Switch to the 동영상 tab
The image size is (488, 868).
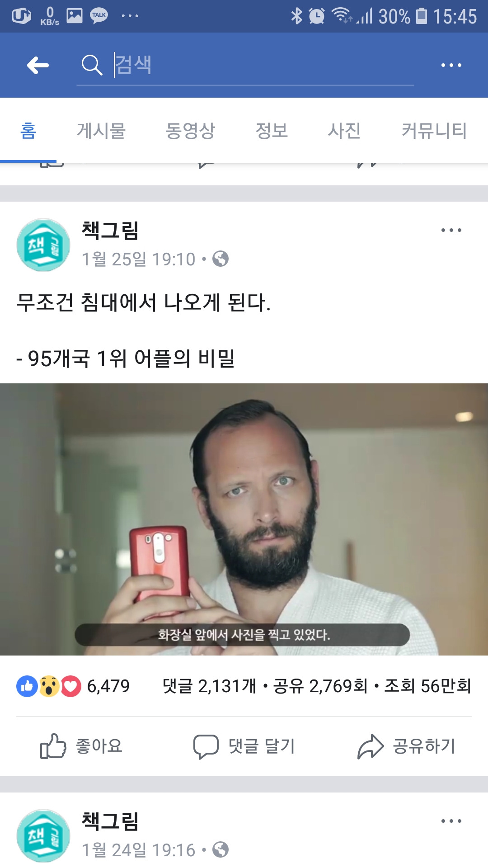pyautogui.click(x=190, y=131)
